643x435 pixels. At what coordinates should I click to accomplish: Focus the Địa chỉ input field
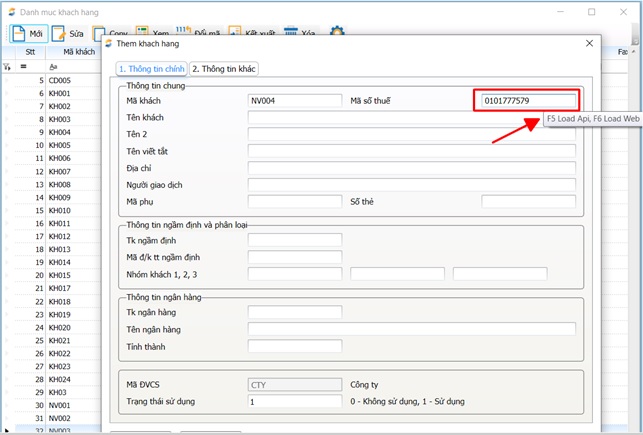coord(411,168)
